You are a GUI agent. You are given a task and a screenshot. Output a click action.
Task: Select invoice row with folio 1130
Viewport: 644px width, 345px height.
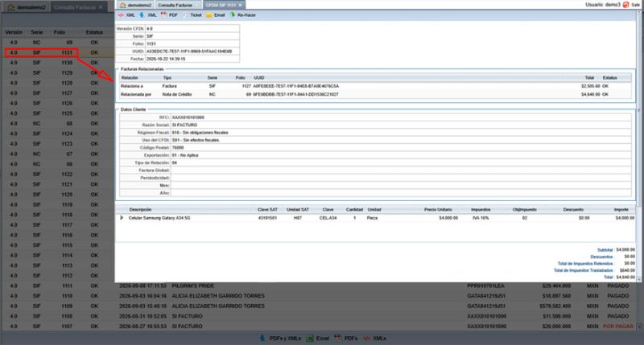[x=57, y=63]
